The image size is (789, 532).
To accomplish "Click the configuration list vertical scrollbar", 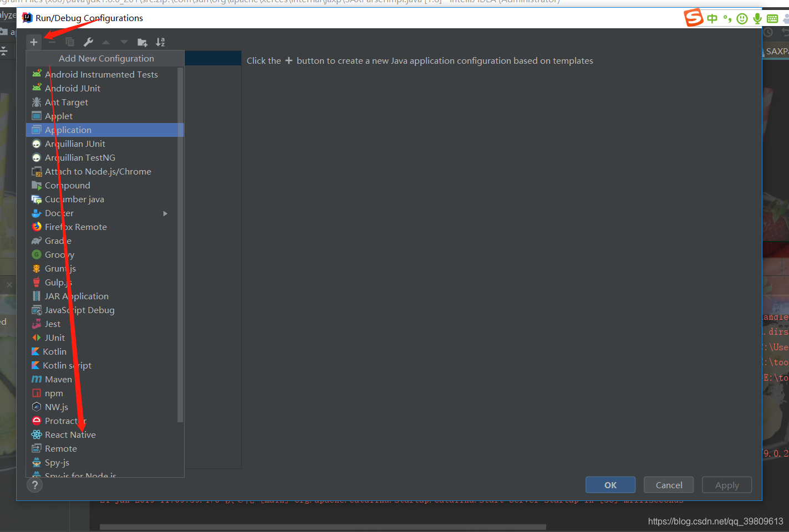I will click(180, 244).
